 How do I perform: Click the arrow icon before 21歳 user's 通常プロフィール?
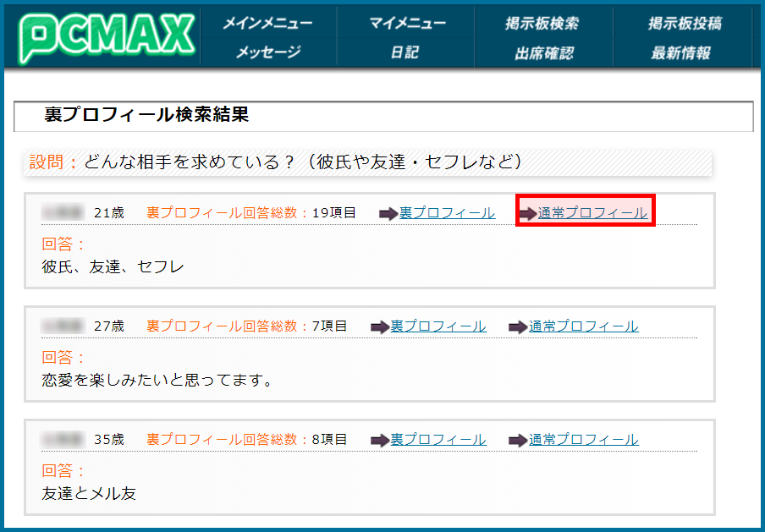click(x=527, y=214)
